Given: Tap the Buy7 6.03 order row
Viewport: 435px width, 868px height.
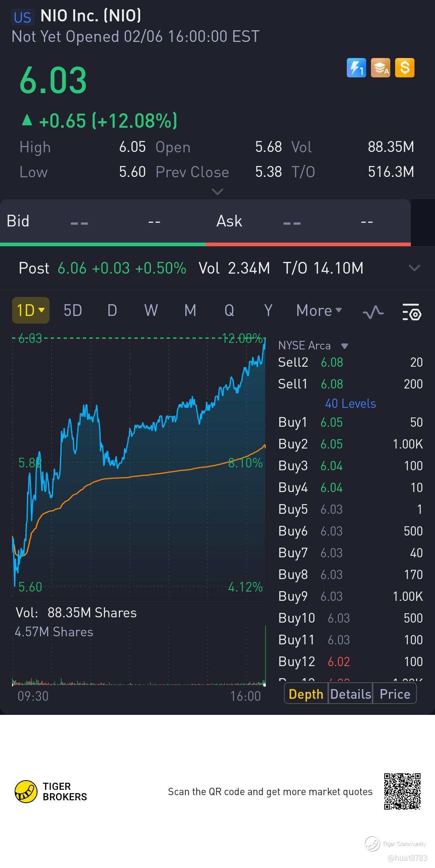Looking at the screenshot, I should 350,552.
